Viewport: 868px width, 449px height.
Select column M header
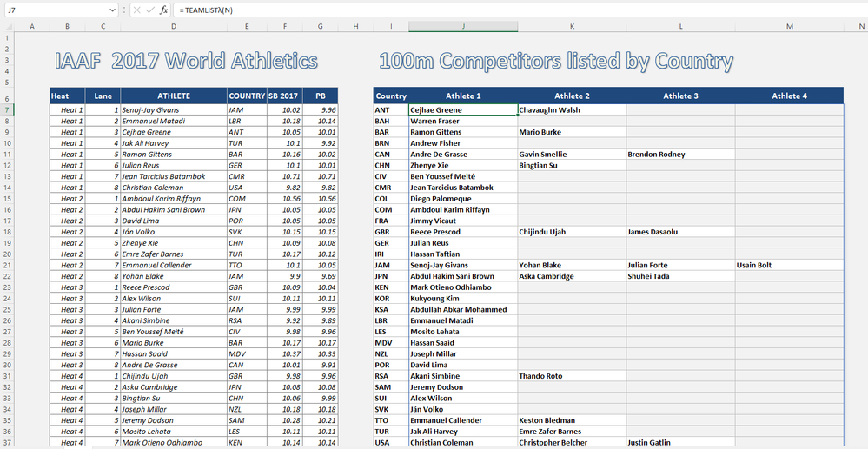tap(790, 27)
